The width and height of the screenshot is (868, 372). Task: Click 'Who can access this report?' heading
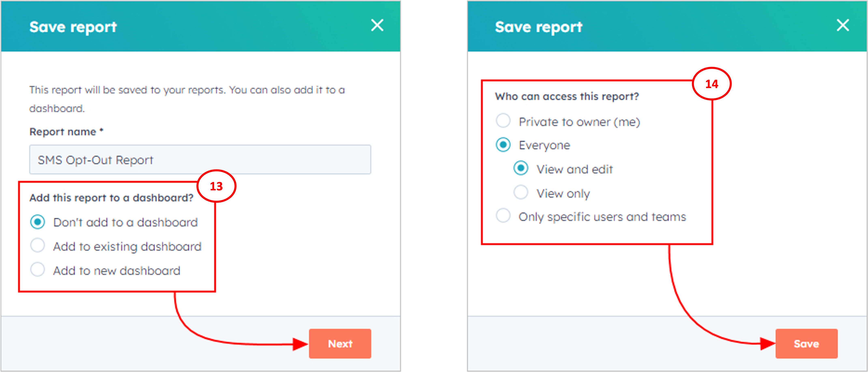tap(567, 96)
